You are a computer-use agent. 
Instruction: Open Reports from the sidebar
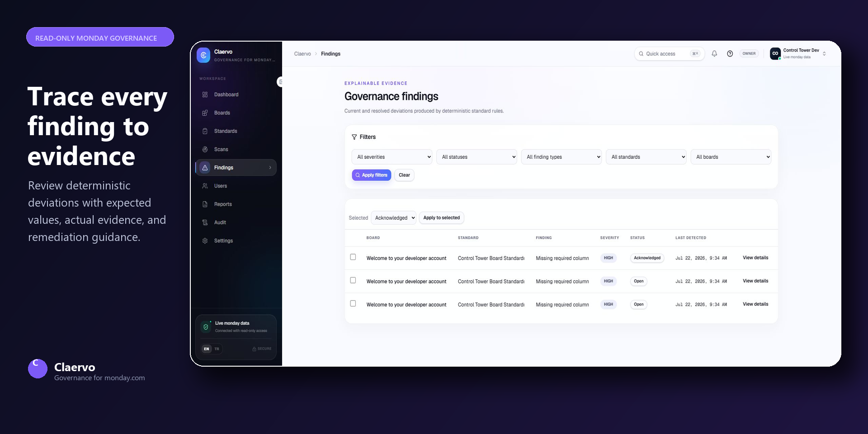point(236,204)
